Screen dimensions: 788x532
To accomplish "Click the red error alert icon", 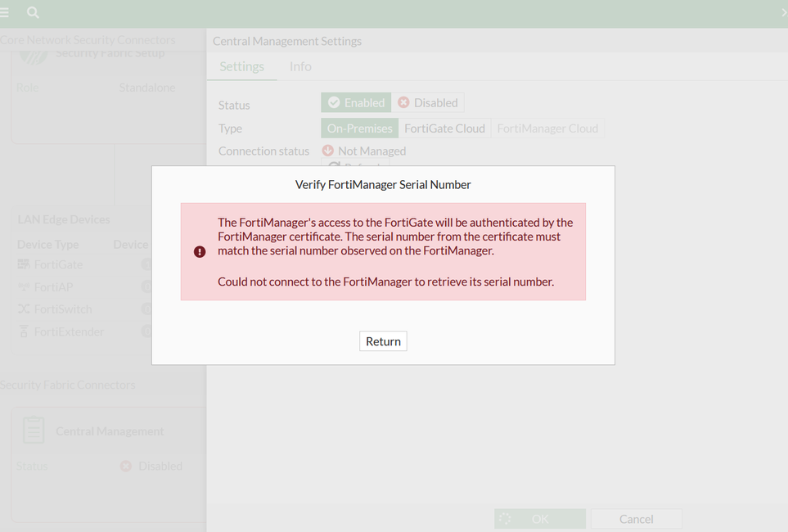I will coord(200,252).
